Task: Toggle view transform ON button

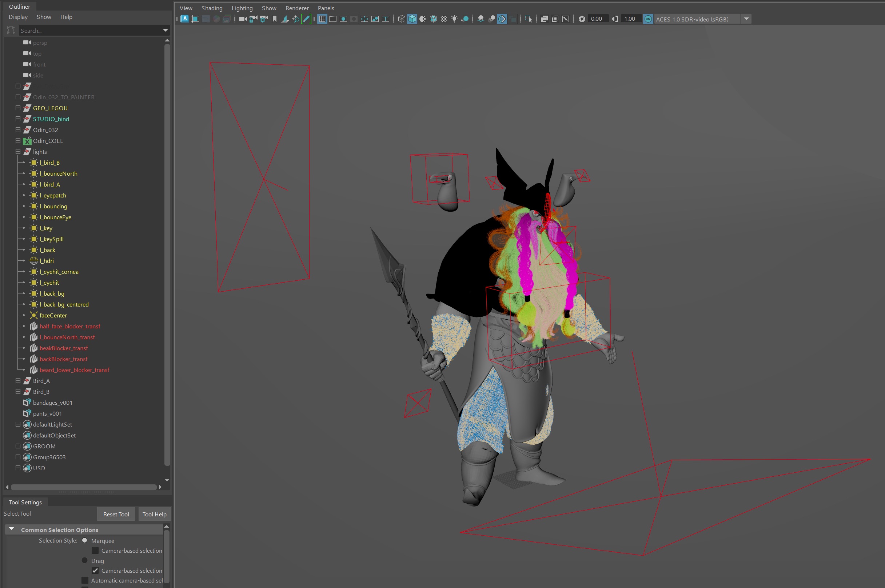Action: click(x=648, y=19)
